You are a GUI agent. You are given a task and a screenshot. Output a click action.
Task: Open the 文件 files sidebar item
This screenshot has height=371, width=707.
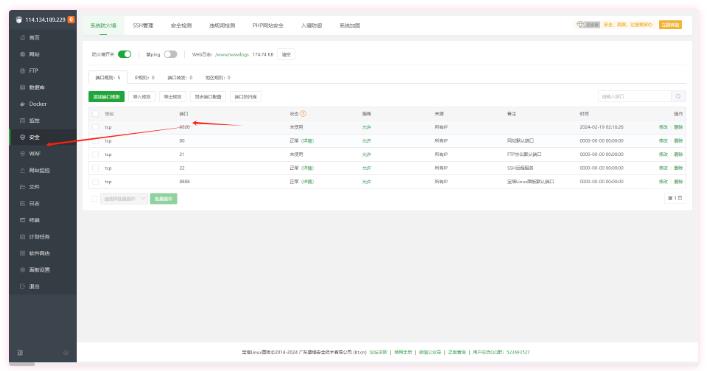[43, 187]
